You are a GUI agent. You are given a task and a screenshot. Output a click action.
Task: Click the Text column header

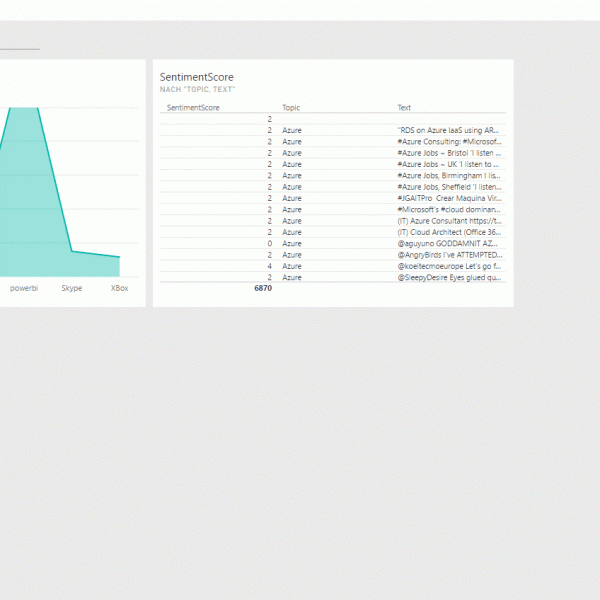(x=404, y=107)
